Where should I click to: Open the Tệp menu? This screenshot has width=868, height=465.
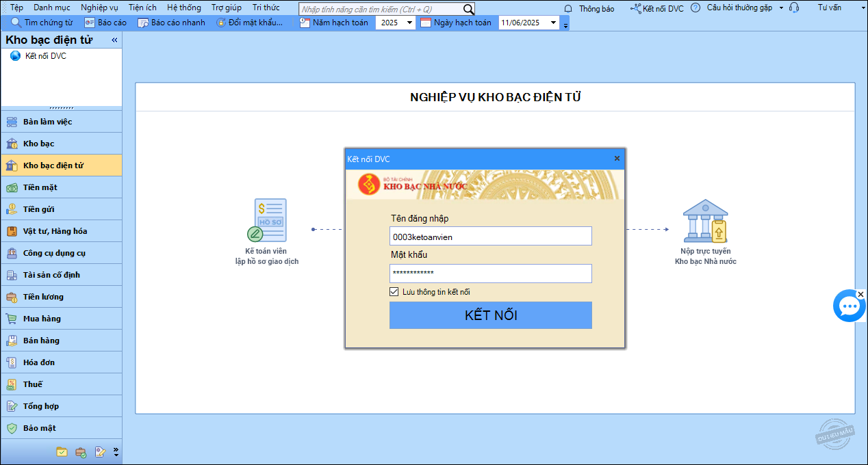[x=16, y=8]
